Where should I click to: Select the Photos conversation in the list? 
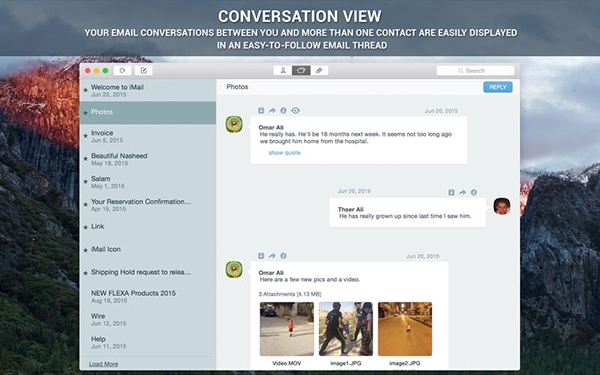pos(148,112)
